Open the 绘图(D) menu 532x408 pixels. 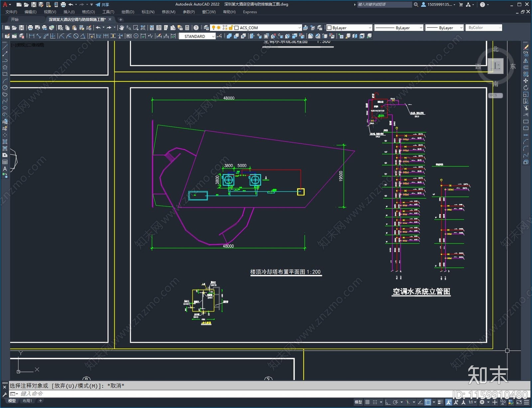tap(128, 12)
